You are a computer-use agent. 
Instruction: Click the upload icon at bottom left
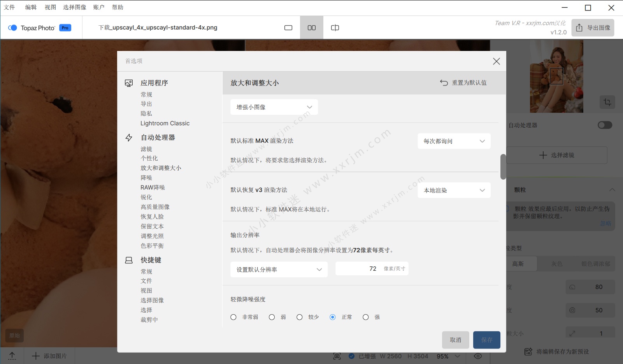coord(12,356)
